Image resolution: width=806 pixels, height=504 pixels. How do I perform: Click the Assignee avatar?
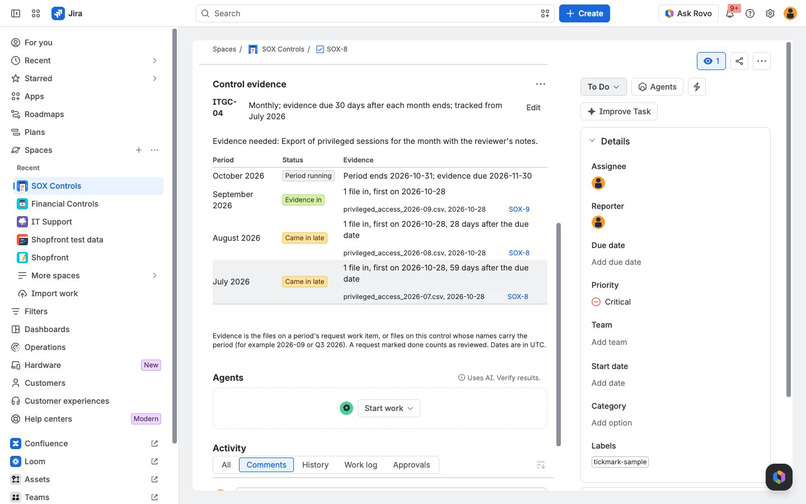598,183
